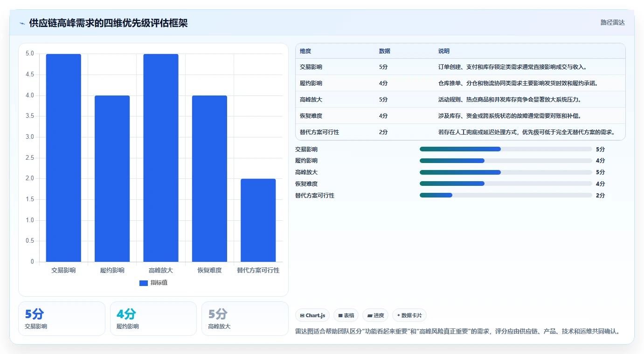Click the 2分 value in the table's 替代方案可行性 row
Screen dimensions: 644x354
click(x=383, y=132)
